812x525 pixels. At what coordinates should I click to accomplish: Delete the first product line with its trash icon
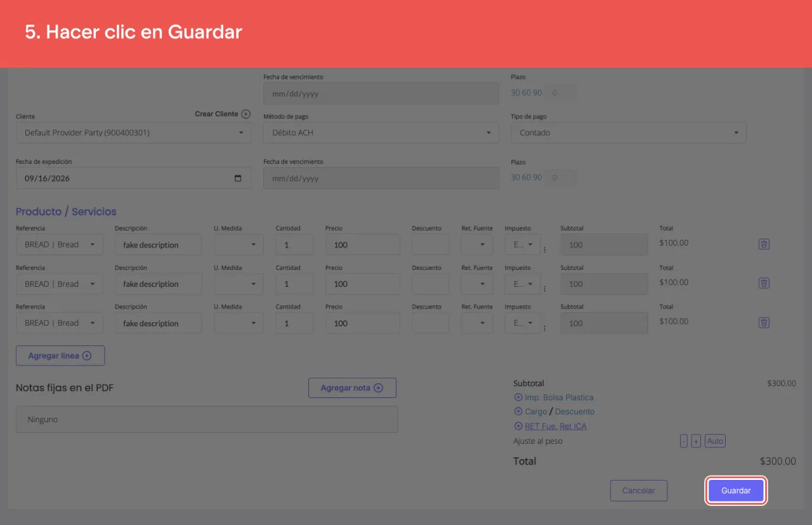764,244
